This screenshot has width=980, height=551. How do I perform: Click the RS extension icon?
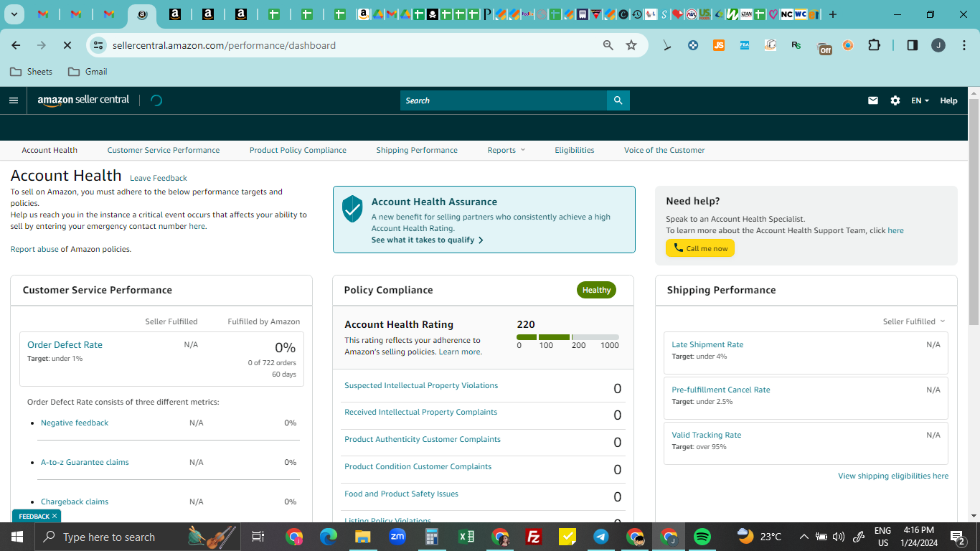(x=796, y=45)
